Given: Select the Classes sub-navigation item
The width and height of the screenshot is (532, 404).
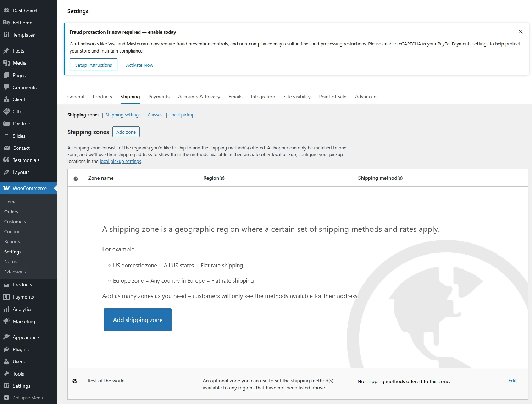Looking at the screenshot, I should click(x=155, y=115).
